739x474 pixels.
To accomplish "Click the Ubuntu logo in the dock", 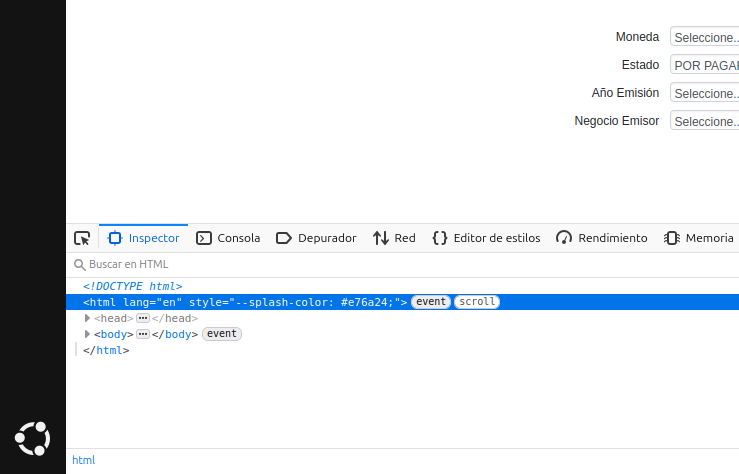I will click(x=33, y=439).
